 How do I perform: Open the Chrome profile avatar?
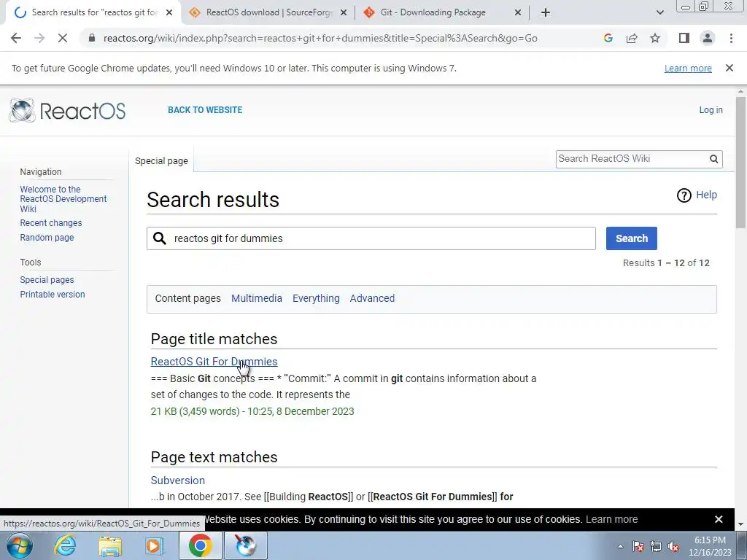pyautogui.click(x=708, y=38)
